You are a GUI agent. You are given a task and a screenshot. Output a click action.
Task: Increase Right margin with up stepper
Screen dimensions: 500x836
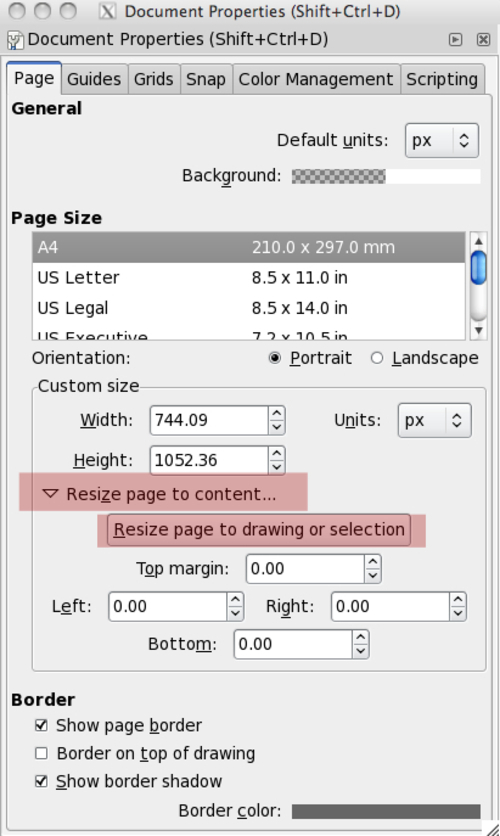coord(458,599)
